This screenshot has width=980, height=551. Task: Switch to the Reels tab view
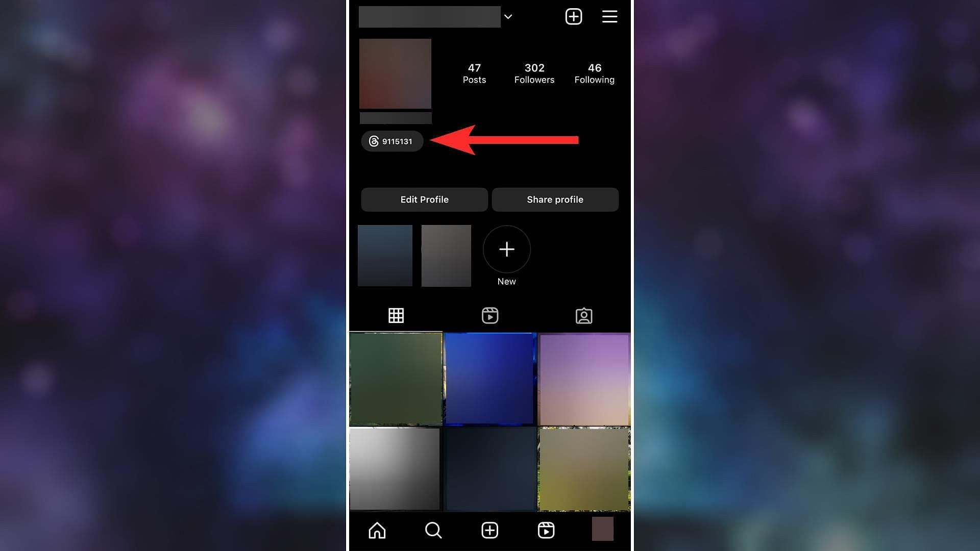coord(489,315)
